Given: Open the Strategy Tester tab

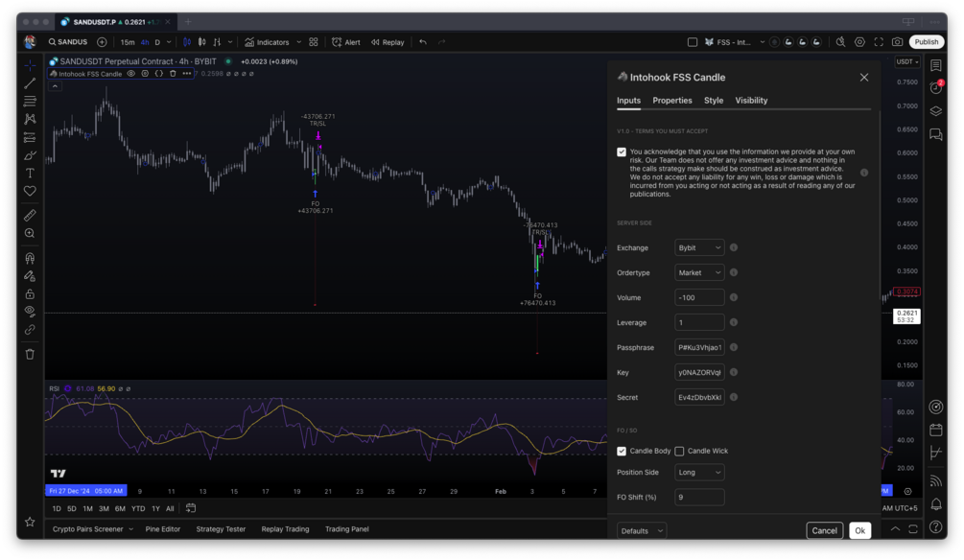Looking at the screenshot, I should point(221,529).
